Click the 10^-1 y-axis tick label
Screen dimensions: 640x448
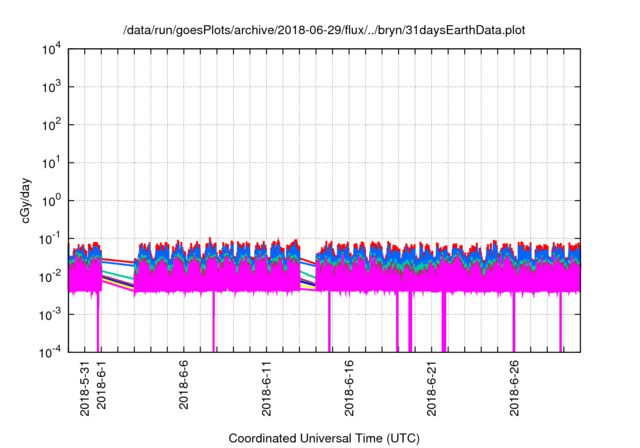[50, 239]
